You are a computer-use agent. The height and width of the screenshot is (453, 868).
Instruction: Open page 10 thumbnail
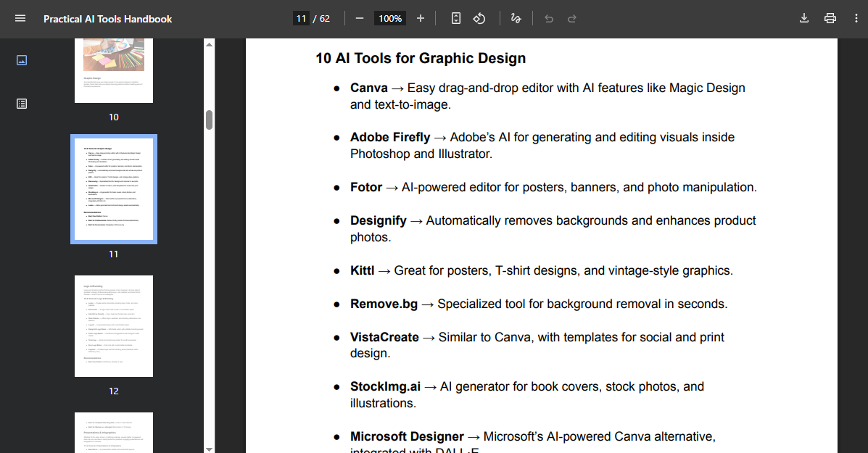coord(113,70)
